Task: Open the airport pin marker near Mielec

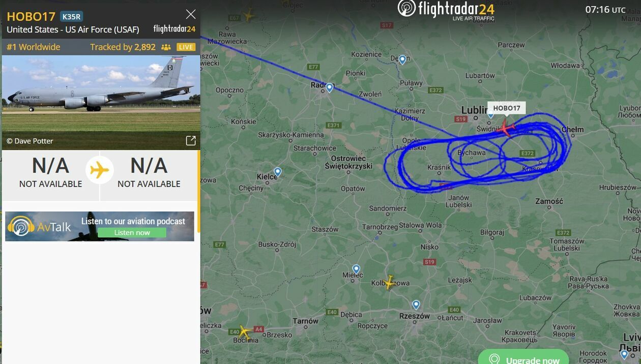Action: [x=356, y=269]
